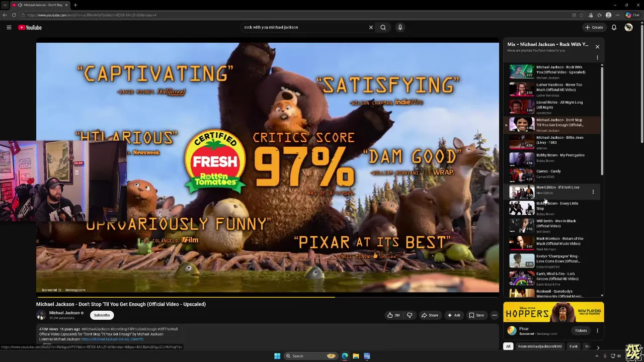Click the Hoppers Now Playing ad banner
The width and height of the screenshot is (644, 362).
click(x=553, y=312)
